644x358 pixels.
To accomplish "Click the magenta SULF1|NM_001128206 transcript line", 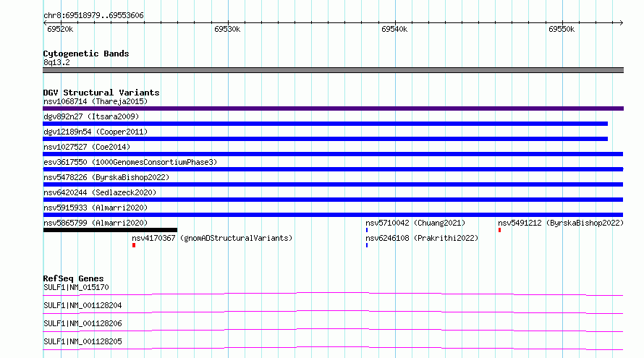I will coord(333,330).
